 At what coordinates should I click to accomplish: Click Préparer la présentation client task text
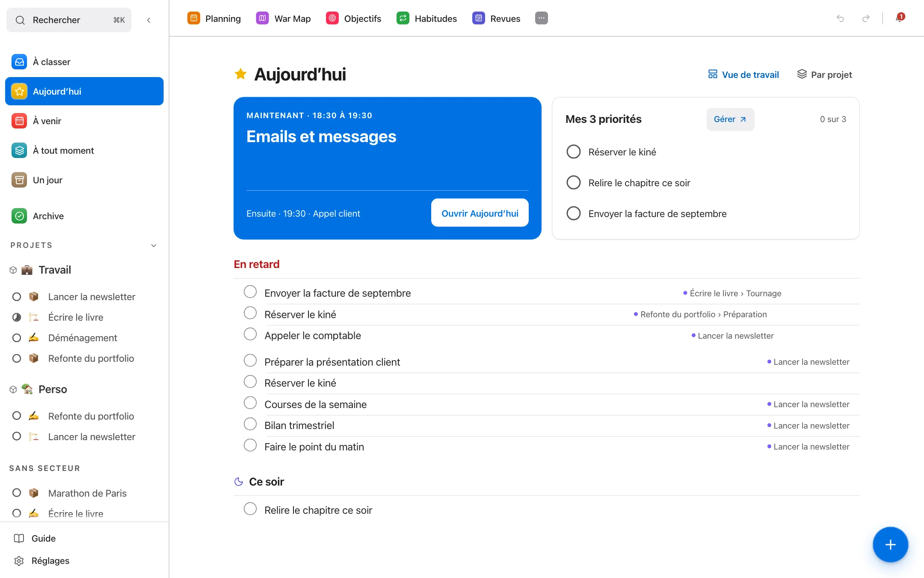point(332,362)
